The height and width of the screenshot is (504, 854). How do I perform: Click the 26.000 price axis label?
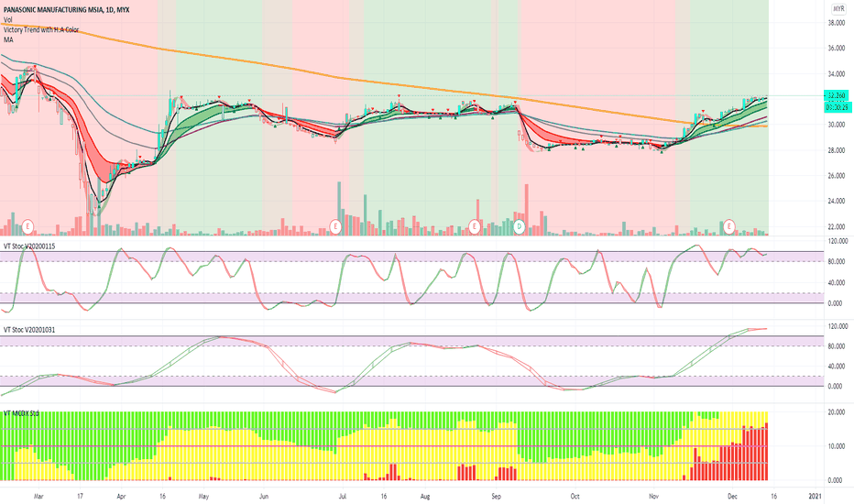[x=836, y=176]
